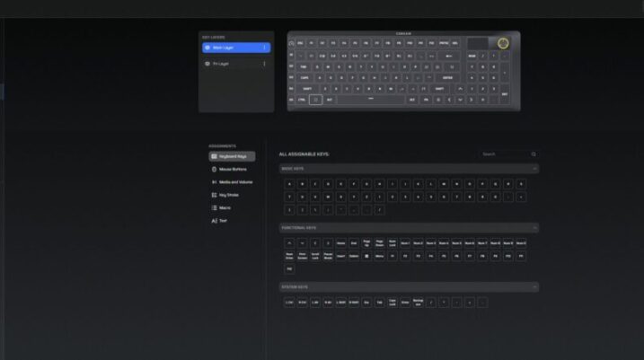Collapse the Basic Keys section
This screenshot has width=644, height=360.
click(535, 168)
